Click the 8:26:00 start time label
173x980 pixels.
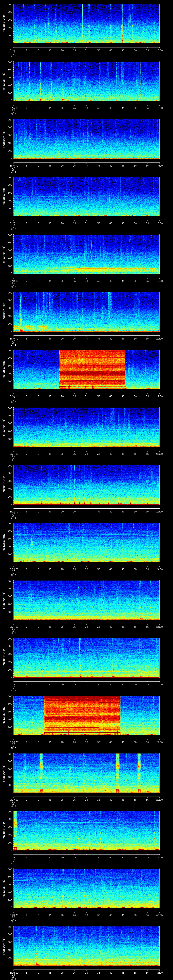(x=14, y=742)
